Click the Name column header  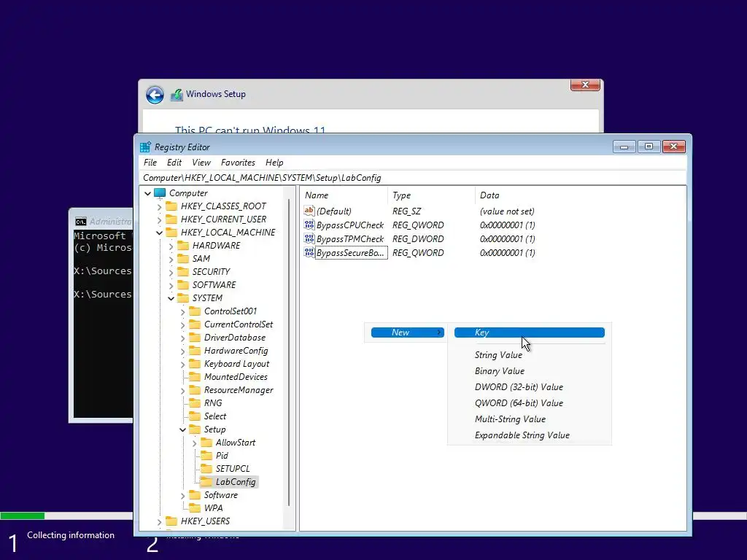[x=344, y=195]
